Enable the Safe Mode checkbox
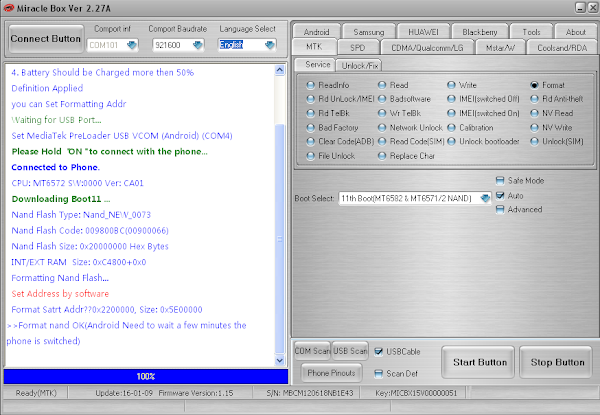Viewport: 600px width, 415px height. (500, 180)
